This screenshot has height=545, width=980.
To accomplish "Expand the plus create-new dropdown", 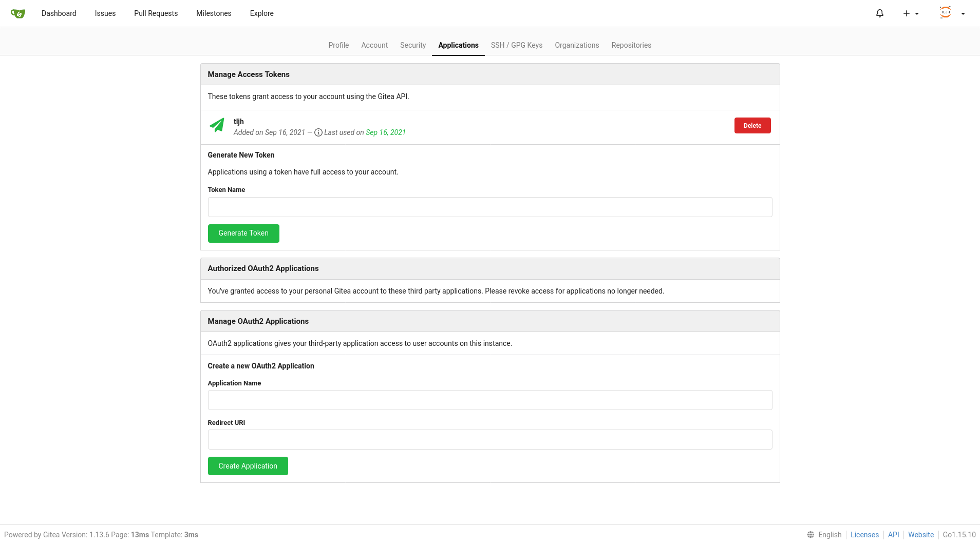I will (910, 13).
